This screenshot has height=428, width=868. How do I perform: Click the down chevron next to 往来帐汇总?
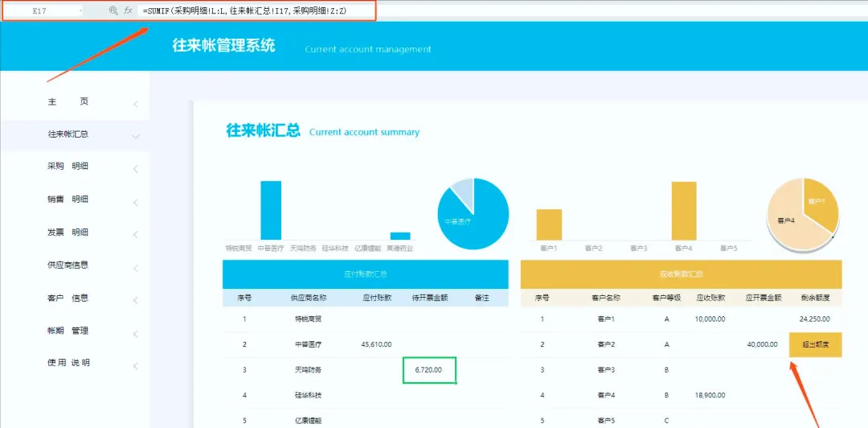[136, 137]
